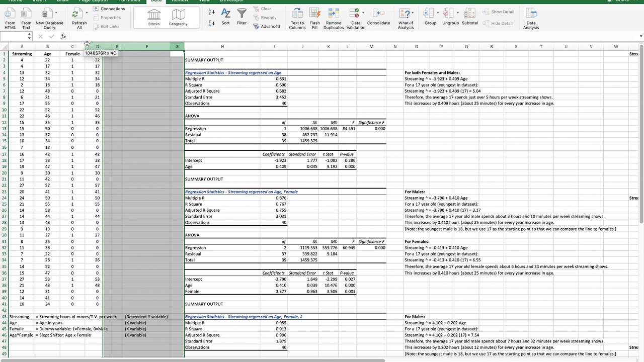Group the selected columns
This screenshot has width=644, height=362.
coord(429,17)
